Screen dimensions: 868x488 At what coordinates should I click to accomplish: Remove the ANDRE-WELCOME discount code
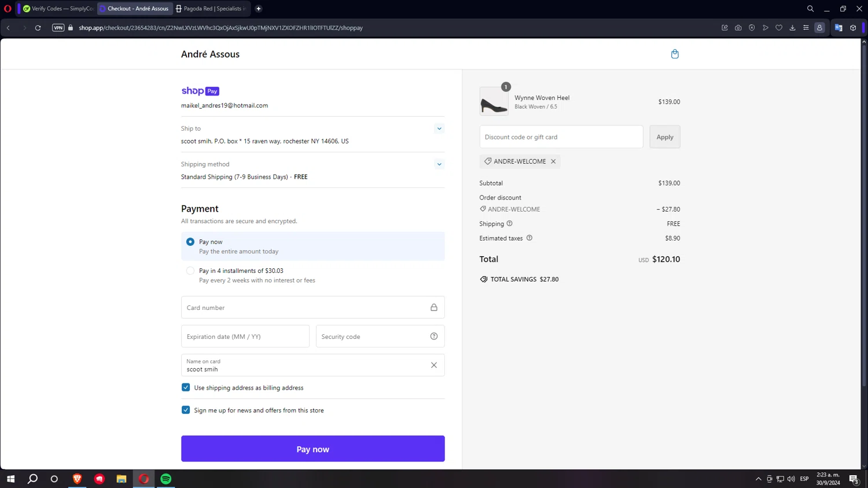pyautogui.click(x=553, y=161)
